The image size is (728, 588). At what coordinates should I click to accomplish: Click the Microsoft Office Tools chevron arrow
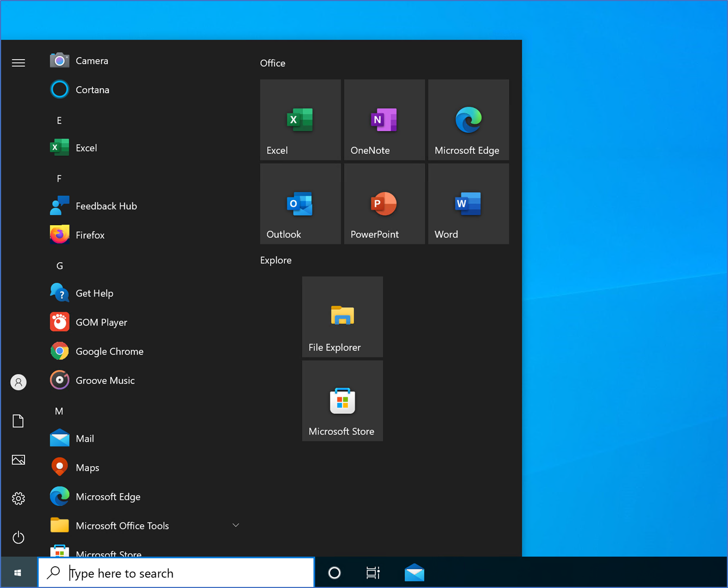tap(236, 525)
